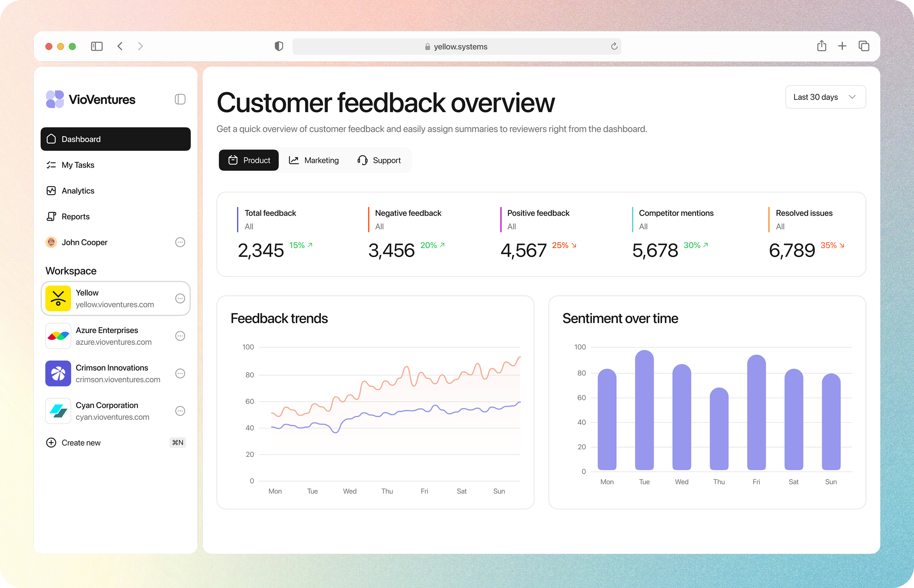This screenshot has height=588, width=914.
Task: Click the ⌘N shortcut badge
Action: pyautogui.click(x=178, y=443)
